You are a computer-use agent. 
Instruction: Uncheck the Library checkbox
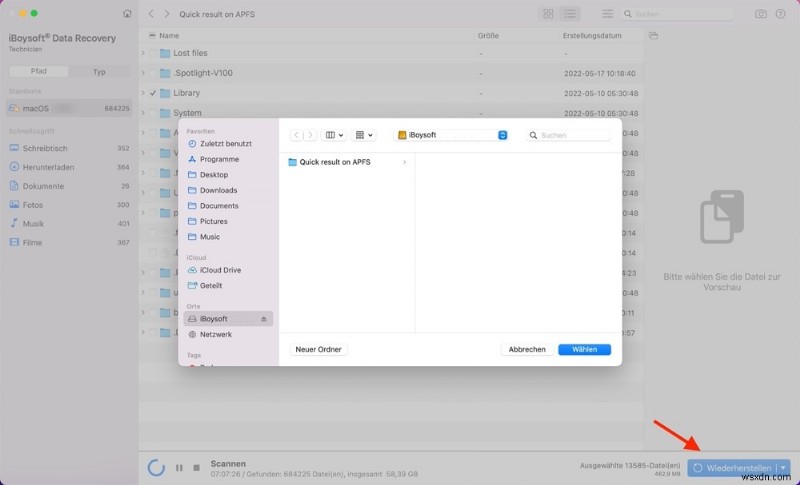tap(153, 93)
